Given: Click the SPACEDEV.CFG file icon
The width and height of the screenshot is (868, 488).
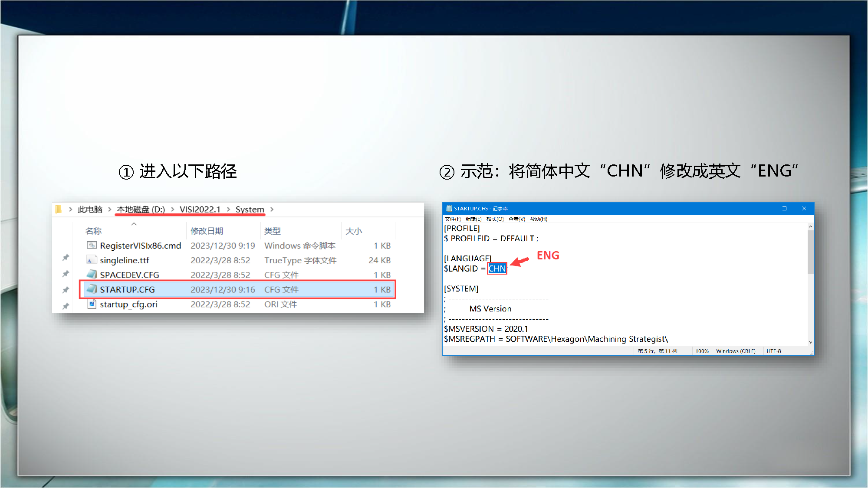Looking at the screenshot, I should click(92, 275).
